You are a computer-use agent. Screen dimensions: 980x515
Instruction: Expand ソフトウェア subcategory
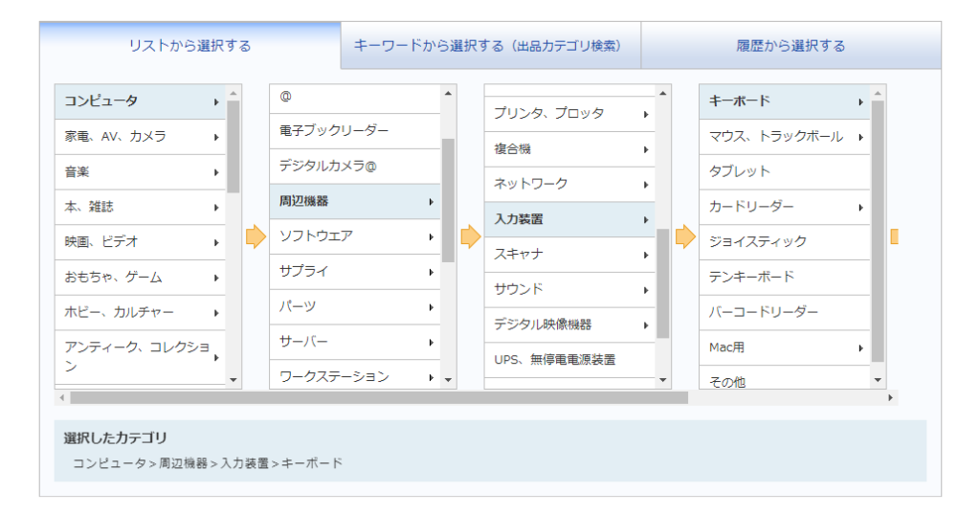(354, 236)
